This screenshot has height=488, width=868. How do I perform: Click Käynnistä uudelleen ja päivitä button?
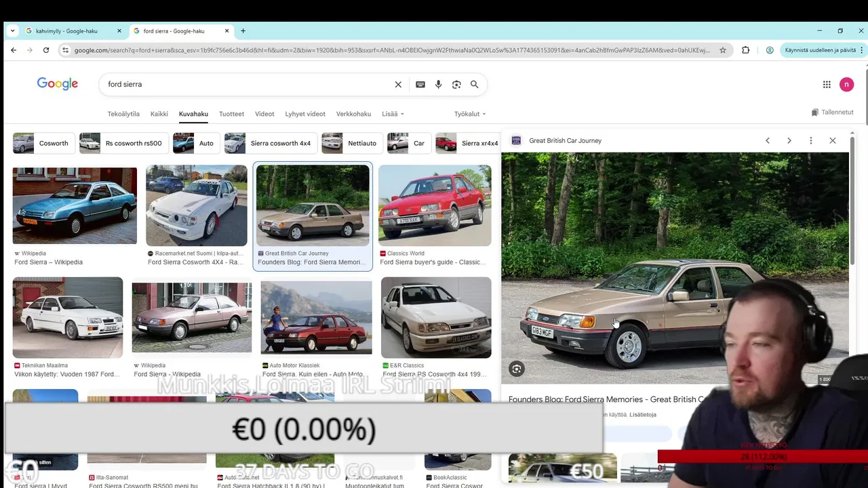tap(821, 50)
